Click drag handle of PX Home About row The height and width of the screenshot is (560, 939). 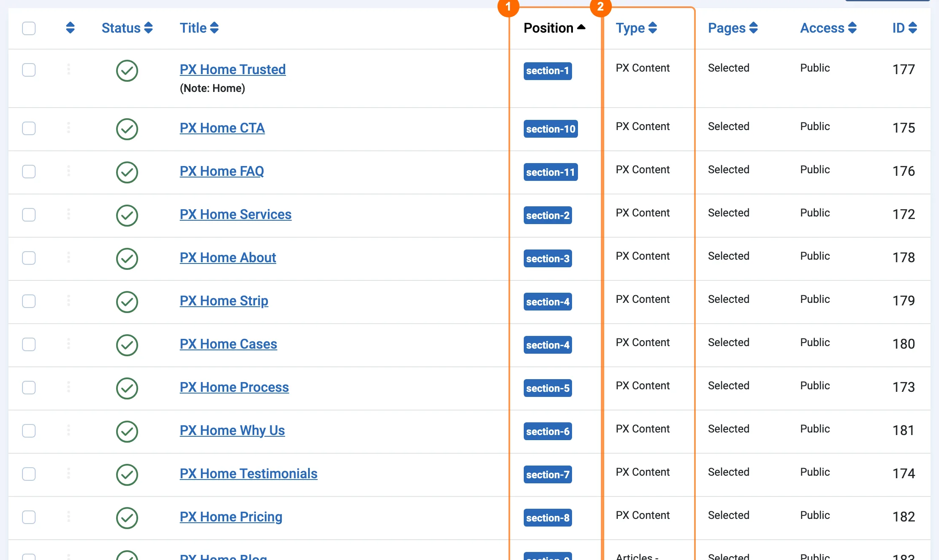pyautogui.click(x=69, y=257)
